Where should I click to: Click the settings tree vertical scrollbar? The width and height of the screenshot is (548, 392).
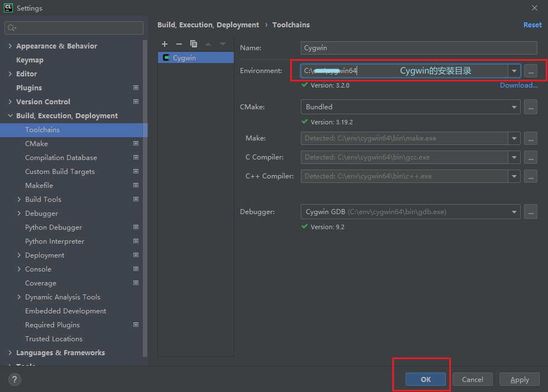pyautogui.click(x=145, y=199)
